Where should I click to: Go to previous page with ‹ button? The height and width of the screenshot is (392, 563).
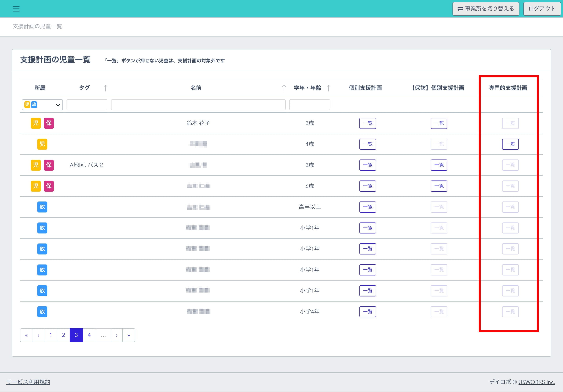coord(38,335)
